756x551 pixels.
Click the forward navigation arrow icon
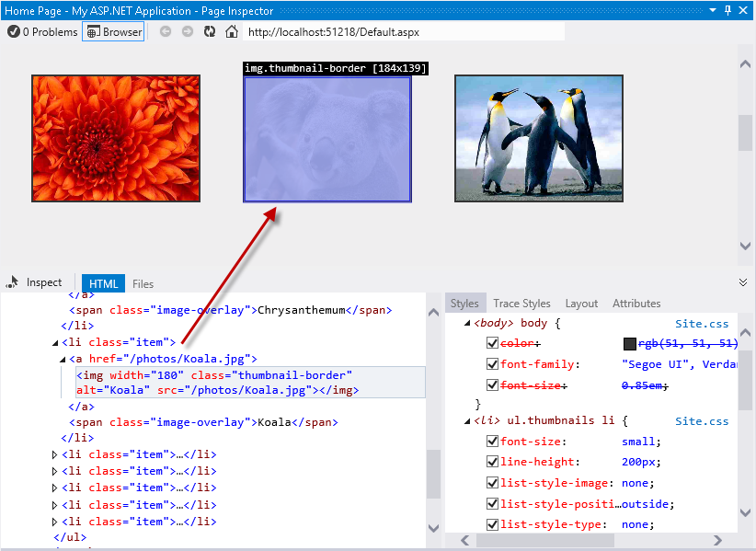[x=187, y=30]
